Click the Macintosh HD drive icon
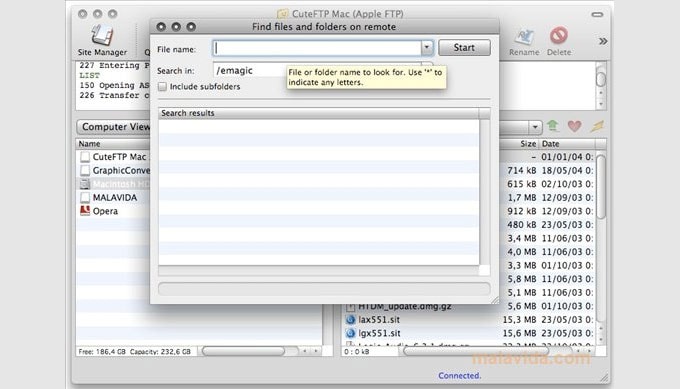Image resolution: width=680 pixels, height=389 pixels. (x=85, y=184)
